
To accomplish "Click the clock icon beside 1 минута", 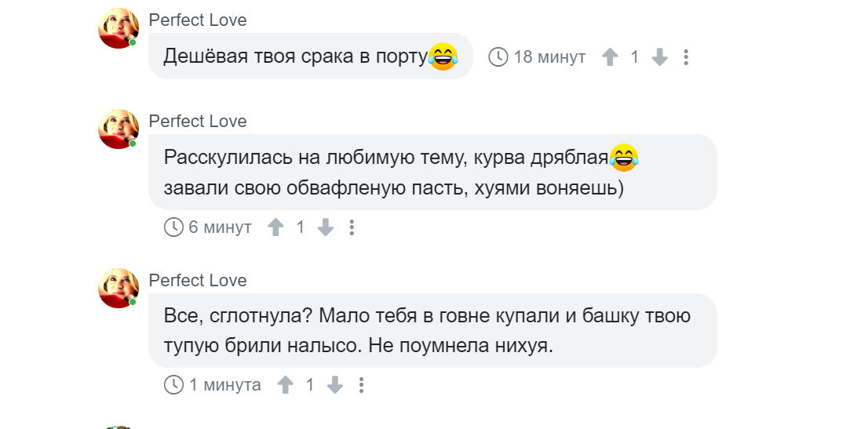I will pos(173,385).
